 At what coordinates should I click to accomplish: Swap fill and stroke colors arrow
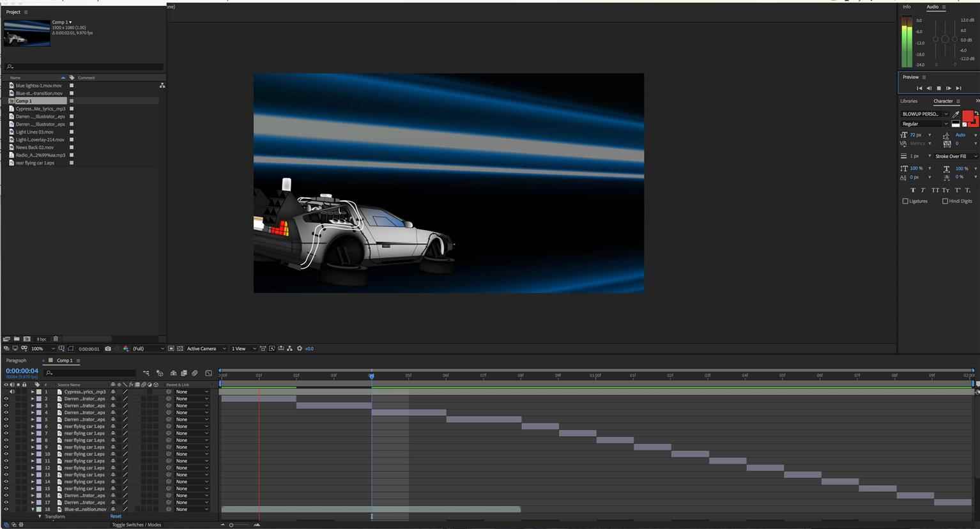pyautogui.click(x=977, y=112)
